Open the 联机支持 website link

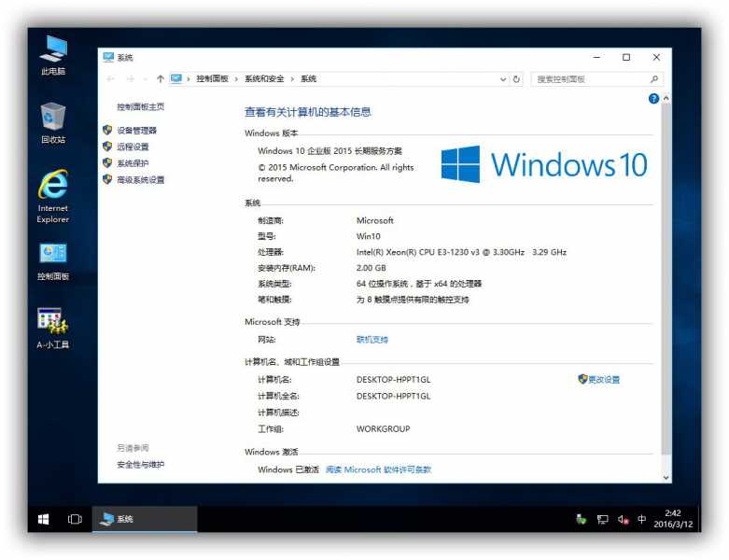pos(372,340)
